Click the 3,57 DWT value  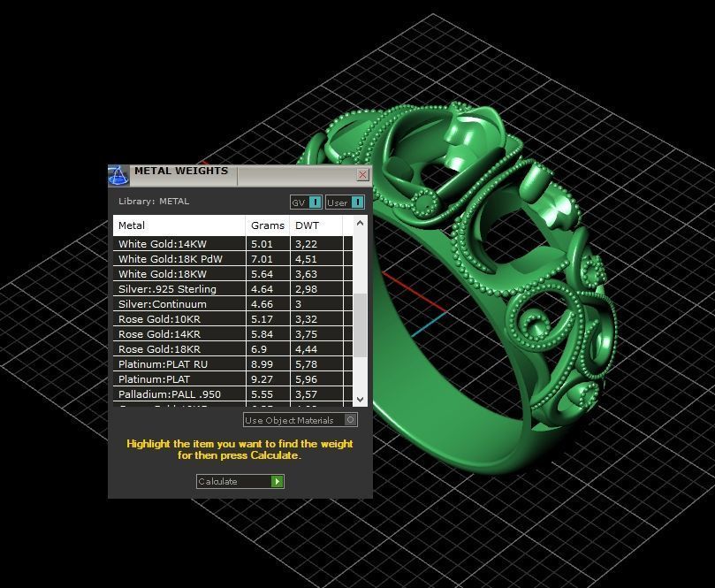point(306,394)
